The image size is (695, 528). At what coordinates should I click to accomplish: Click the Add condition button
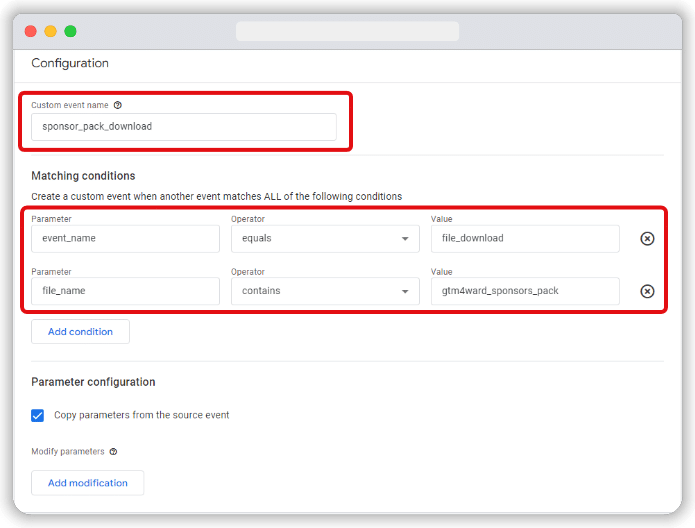[x=80, y=332]
